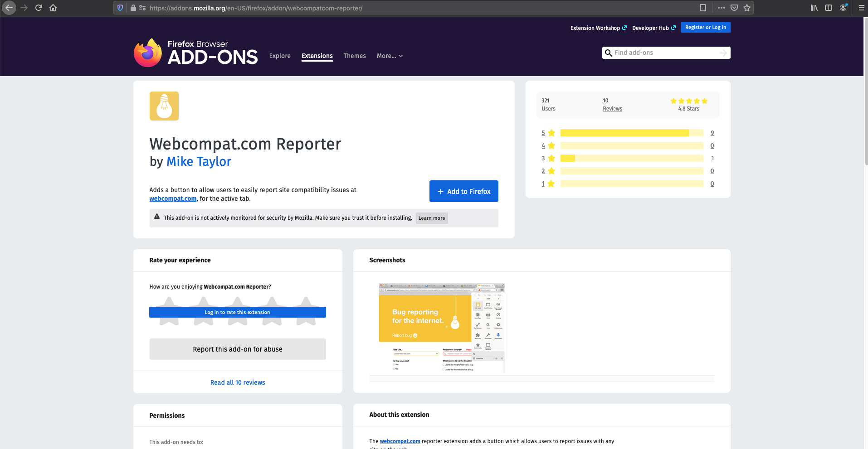Viewport: 868px width, 449px height.
Task: Save page to Pocket
Action: click(734, 8)
